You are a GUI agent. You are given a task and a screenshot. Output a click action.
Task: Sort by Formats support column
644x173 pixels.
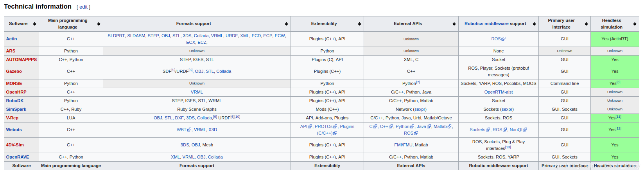point(286,24)
